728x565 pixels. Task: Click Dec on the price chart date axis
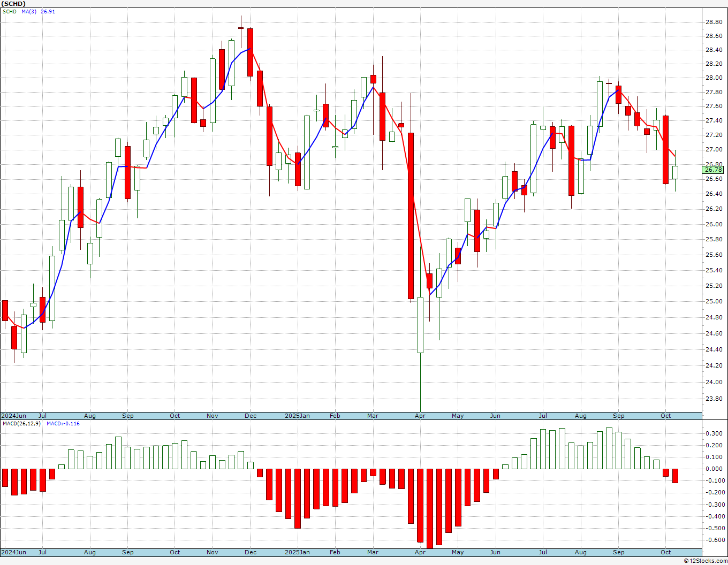(x=251, y=416)
